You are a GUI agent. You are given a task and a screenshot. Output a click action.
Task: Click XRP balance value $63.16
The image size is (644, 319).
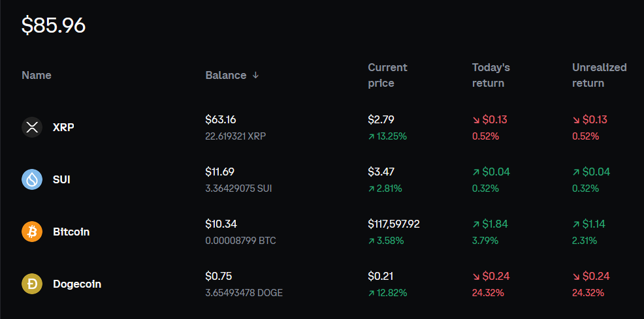[221, 120]
